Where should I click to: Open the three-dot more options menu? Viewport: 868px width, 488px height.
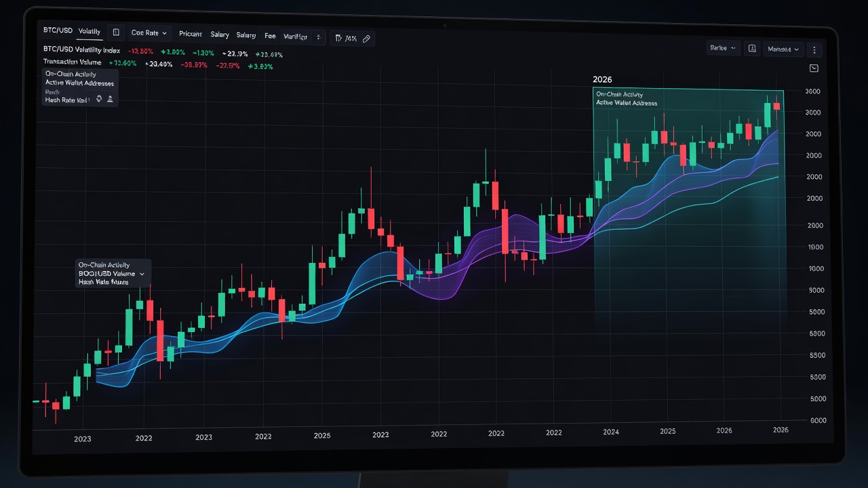coord(814,50)
